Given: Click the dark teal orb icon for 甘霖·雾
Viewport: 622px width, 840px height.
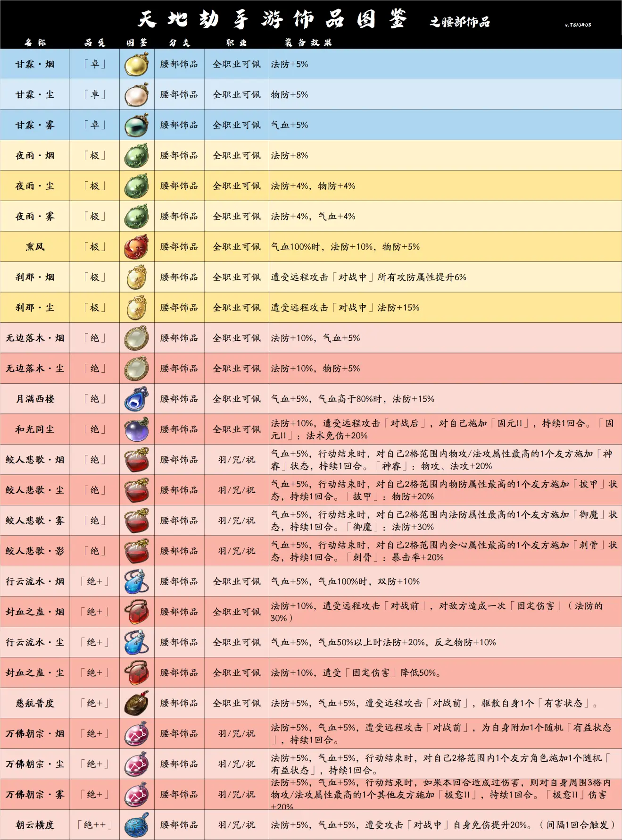Looking at the screenshot, I should click(137, 125).
